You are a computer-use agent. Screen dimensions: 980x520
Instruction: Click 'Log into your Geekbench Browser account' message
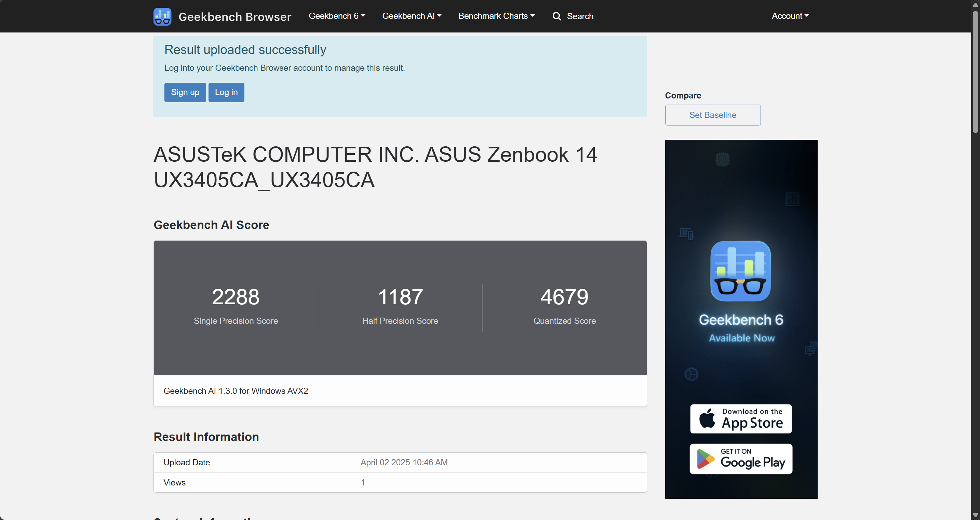[x=284, y=68]
